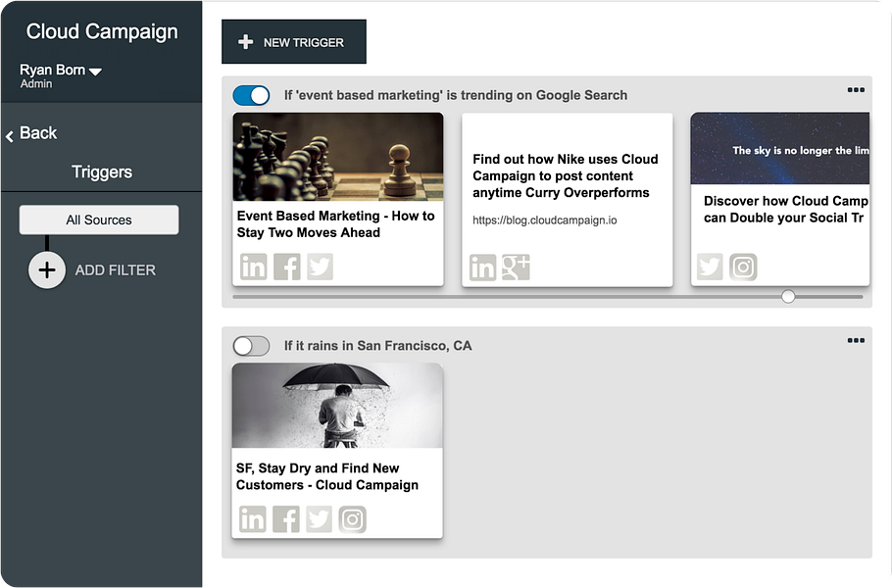Open options menu for Google Search trigger
The height and width of the screenshot is (588, 892).
click(x=856, y=90)
